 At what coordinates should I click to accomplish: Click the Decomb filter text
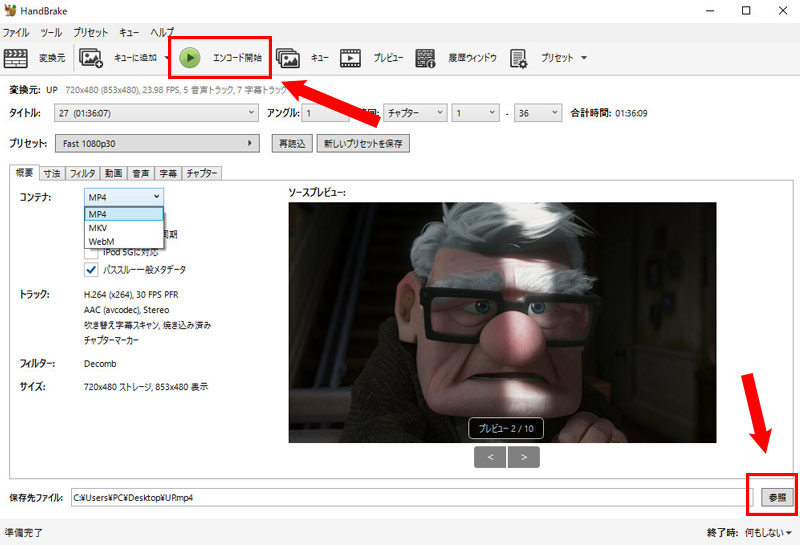pos(100,364)
